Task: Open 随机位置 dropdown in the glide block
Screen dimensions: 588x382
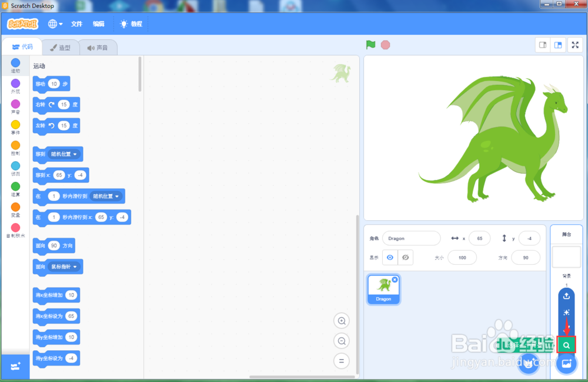Action: point(106,196)
